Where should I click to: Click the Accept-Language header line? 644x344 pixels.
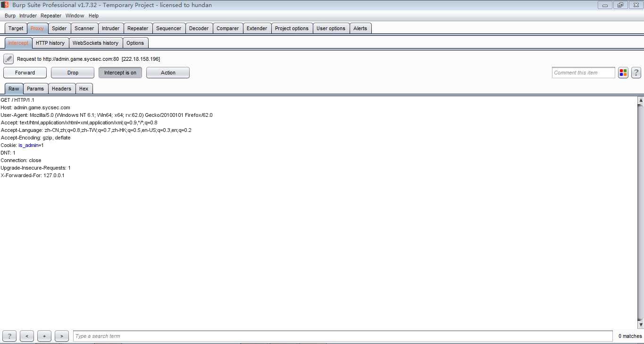tap(96, 130)
